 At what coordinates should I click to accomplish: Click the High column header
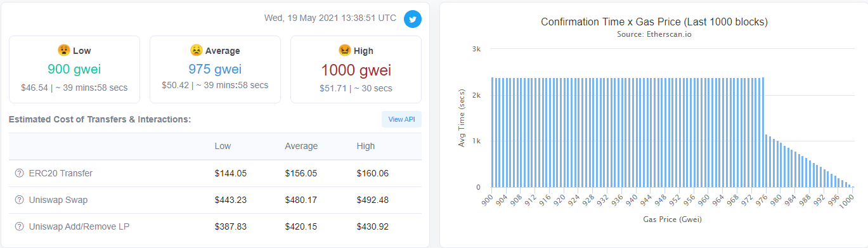366,146
